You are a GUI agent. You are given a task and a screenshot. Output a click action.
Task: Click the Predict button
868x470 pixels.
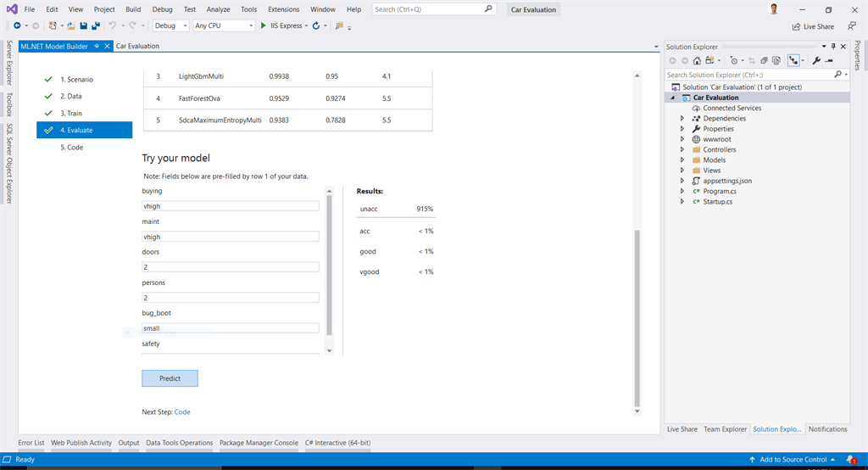(170, 378)
